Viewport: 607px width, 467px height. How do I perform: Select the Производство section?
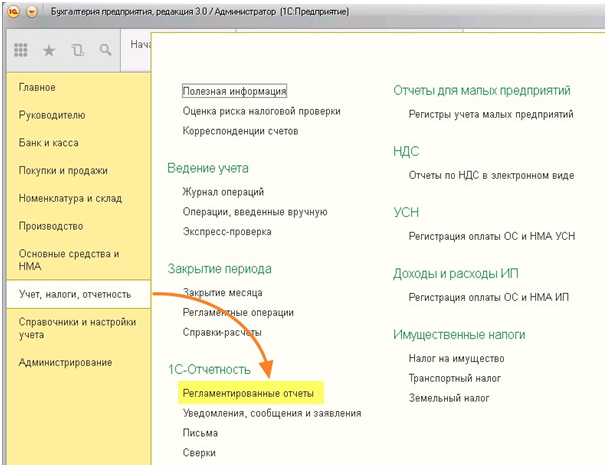[51, 226]
